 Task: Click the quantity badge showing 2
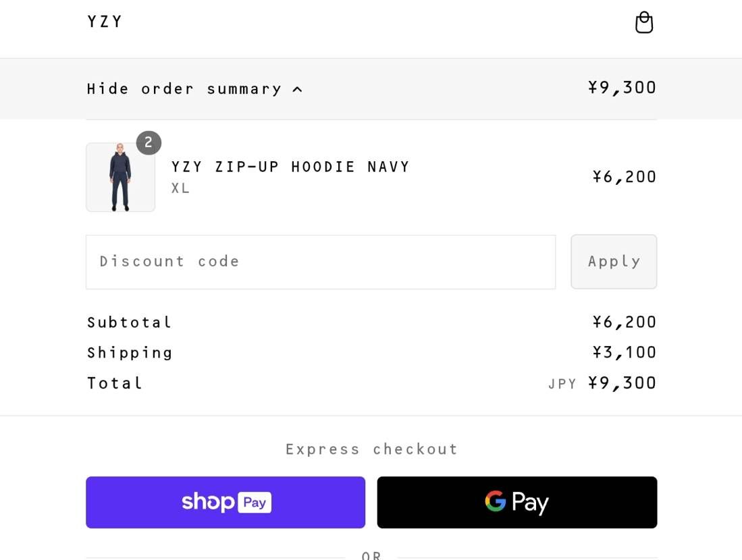click(x=149, y=142)
